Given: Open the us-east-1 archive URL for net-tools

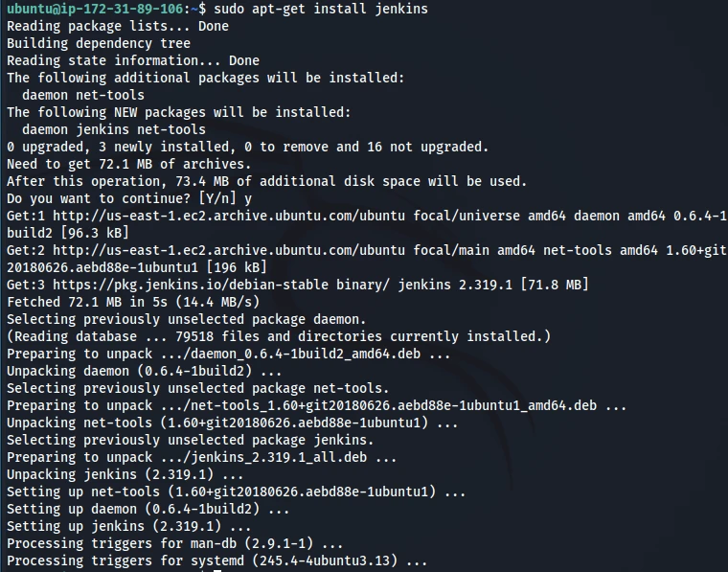Looking at the screenshot, I should point(239,250).
